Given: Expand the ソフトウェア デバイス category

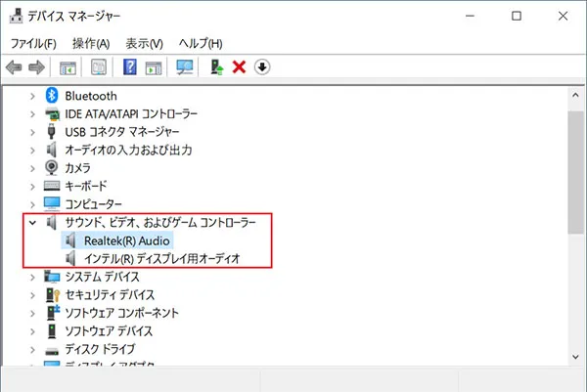Looking at the screenshot, I should (32, 331).
